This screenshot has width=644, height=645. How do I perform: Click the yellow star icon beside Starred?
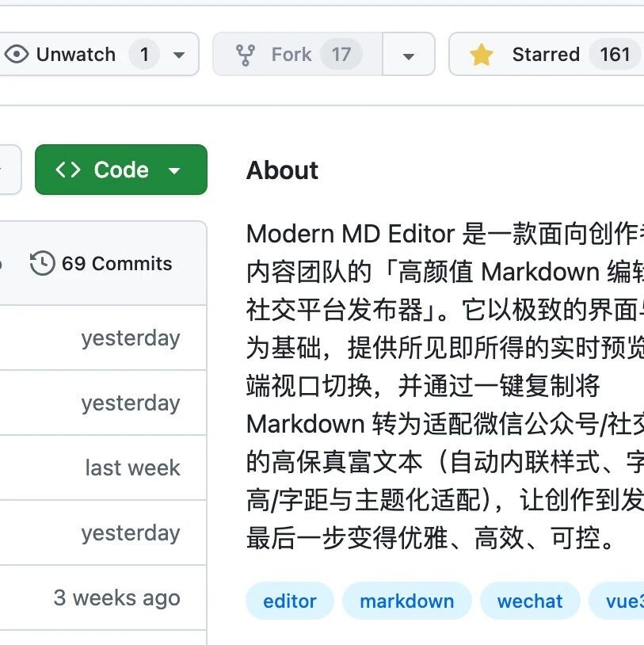click(481, 54)
